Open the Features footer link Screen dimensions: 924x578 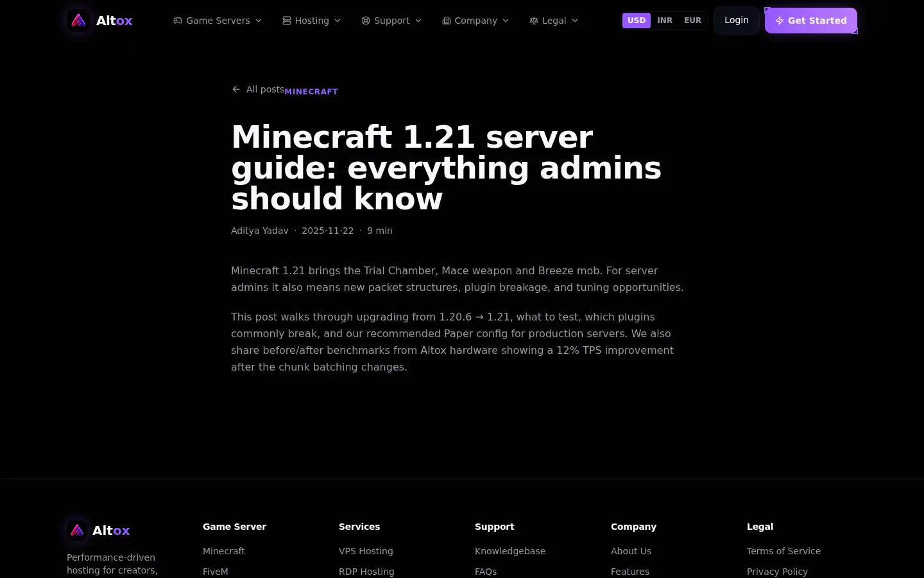coord(630,572)
